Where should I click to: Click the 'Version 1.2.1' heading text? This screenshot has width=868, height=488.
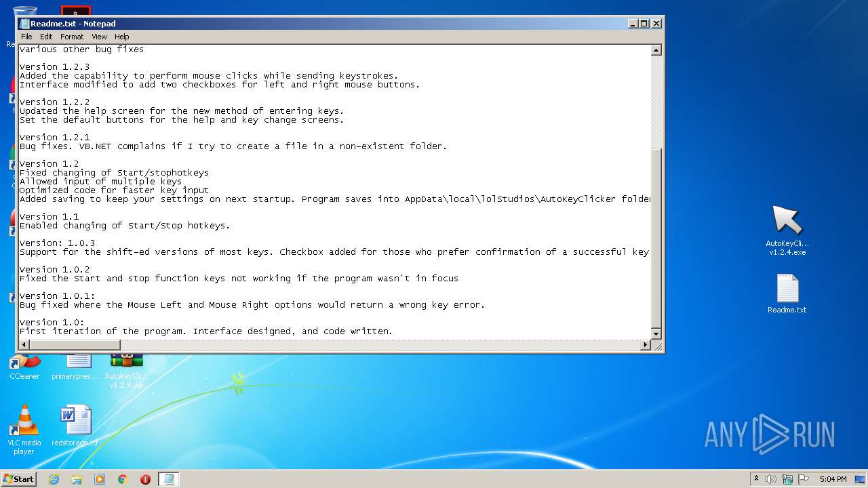pyautogui.click(x=54, y=137)
